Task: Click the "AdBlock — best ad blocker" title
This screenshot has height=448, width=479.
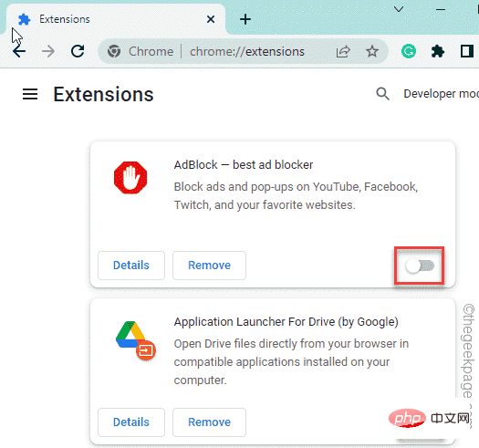Action: (x=244, y=165)
